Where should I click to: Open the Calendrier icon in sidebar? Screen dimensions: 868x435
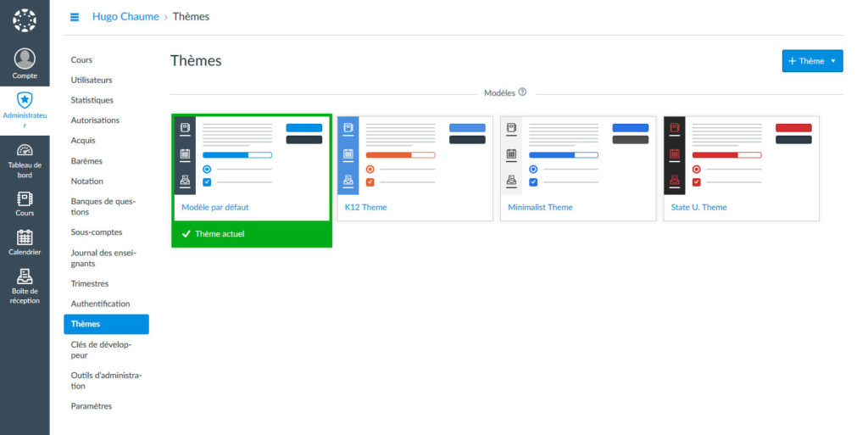tap(25, 237)
